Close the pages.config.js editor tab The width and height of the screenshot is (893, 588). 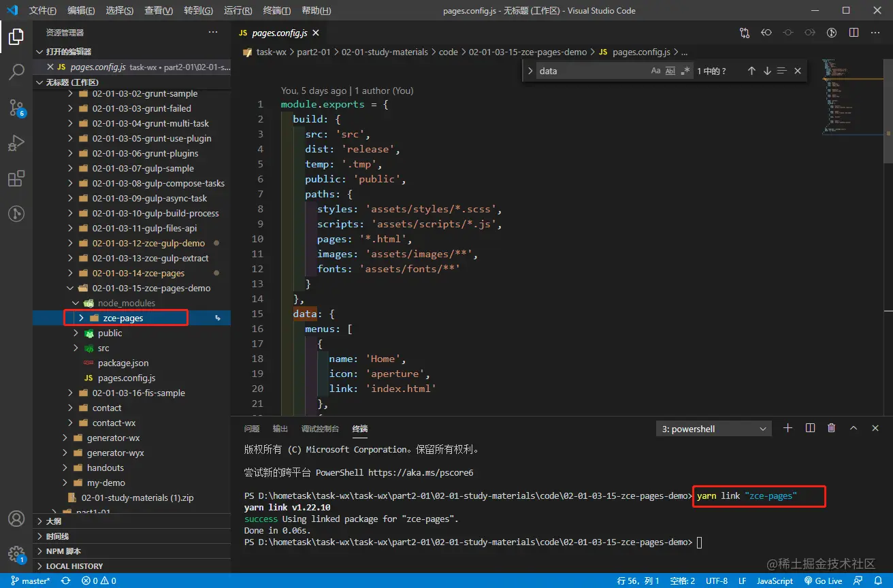pyautogui.click(x=316, y=33)
